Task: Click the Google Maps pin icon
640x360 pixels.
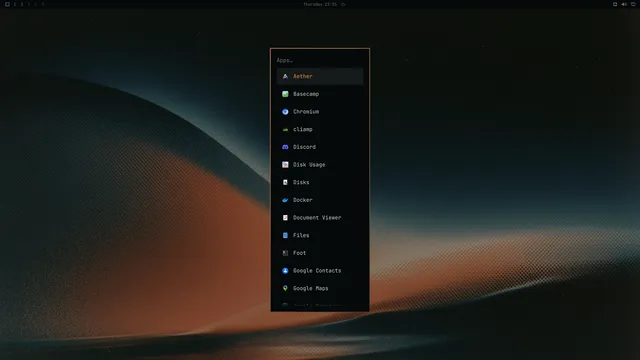Action: point(285,288)
